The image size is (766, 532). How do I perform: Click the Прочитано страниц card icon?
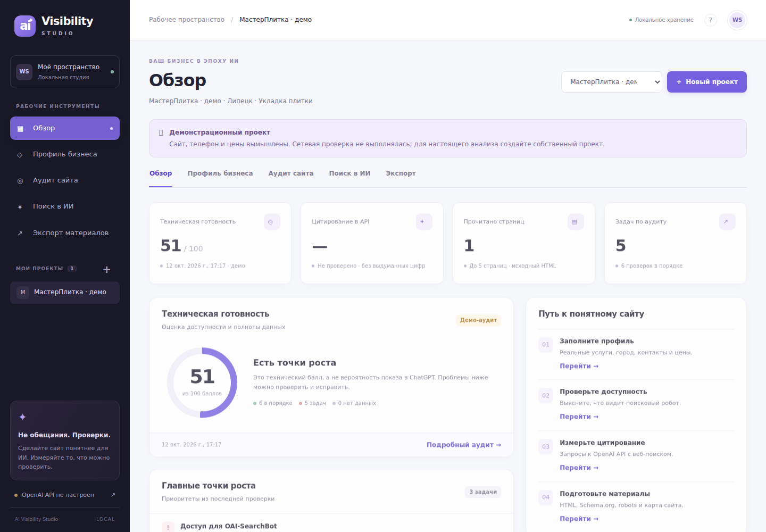click(x=576, y=222)
